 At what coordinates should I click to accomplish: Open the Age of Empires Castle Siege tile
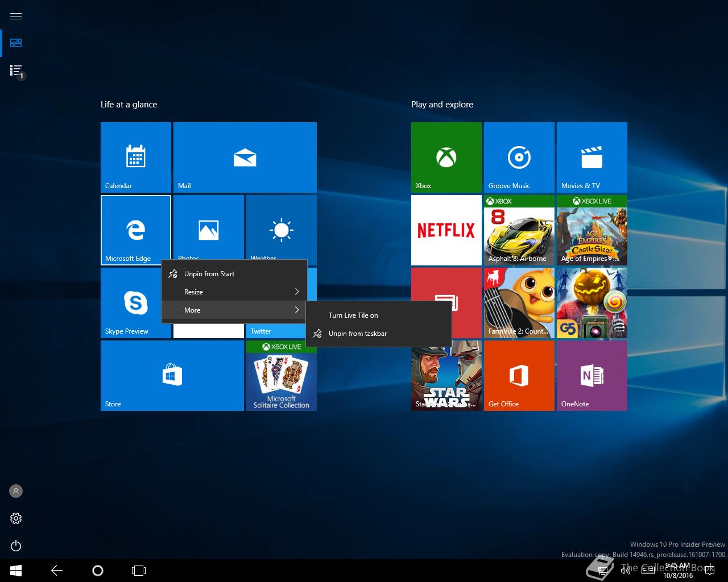pyautogui.click(x=592, y=230)
